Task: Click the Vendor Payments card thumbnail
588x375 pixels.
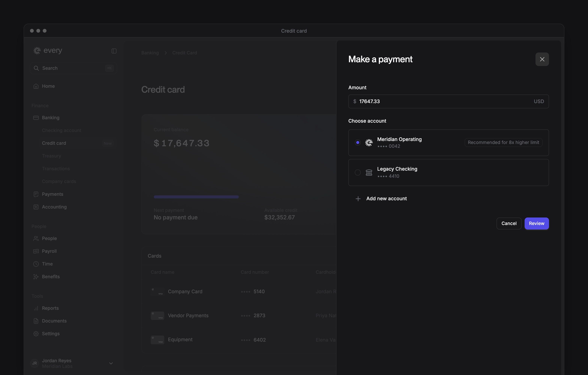Action: [157, 316]
